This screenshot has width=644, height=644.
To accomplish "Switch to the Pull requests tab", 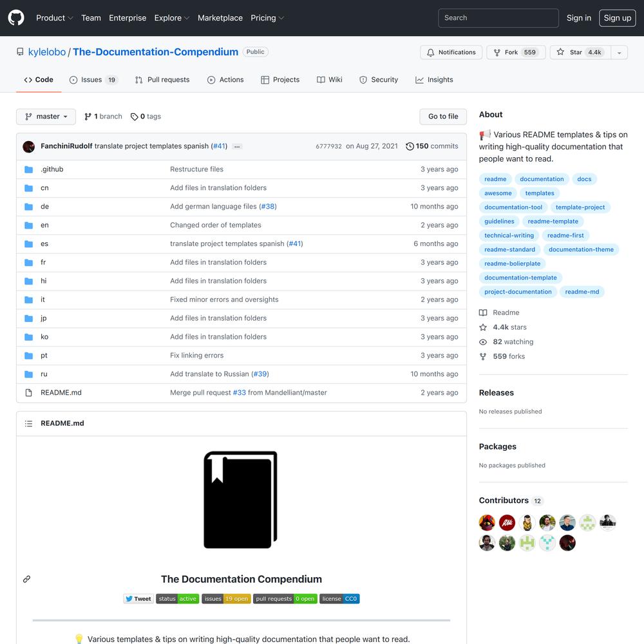I will (162, 80).
